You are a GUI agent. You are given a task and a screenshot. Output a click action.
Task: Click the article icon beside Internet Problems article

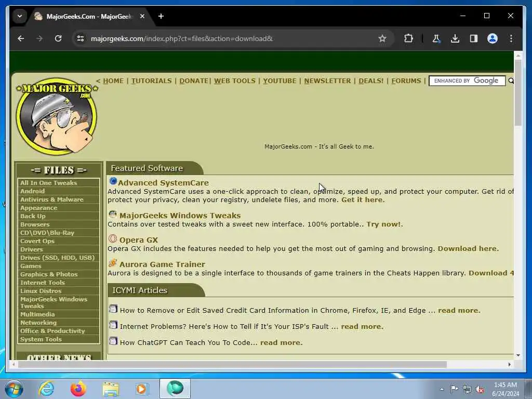113,325
